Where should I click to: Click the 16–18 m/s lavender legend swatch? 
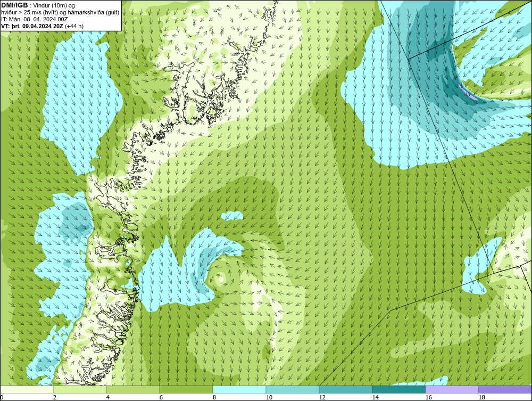point(452,389)
